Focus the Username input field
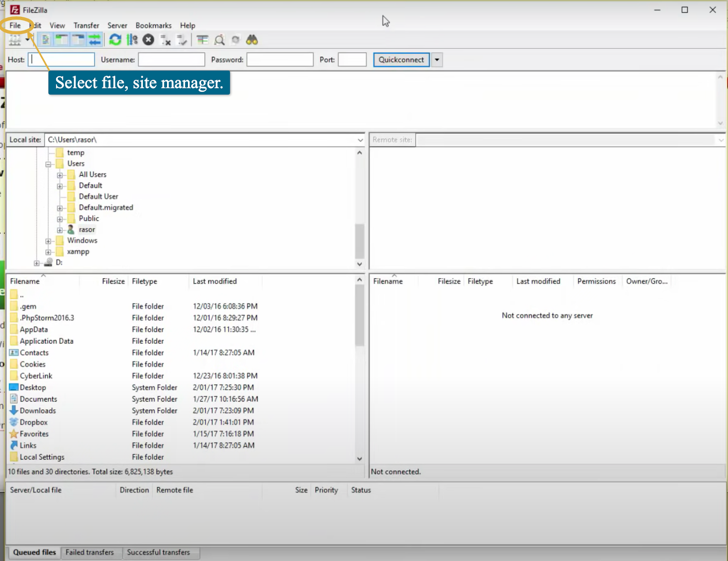728x561 pixels. tap(172, 60)
